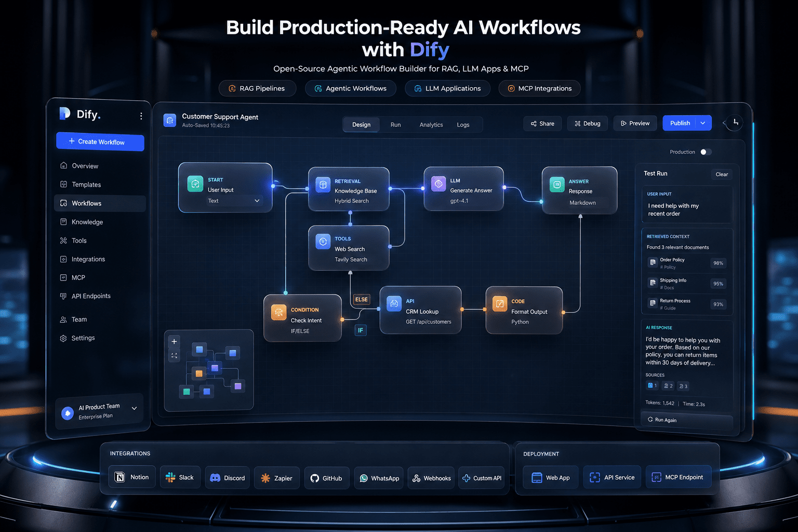Expand the AI Product Team account chevron
798x532 pixels.
[x=134, y=408]
